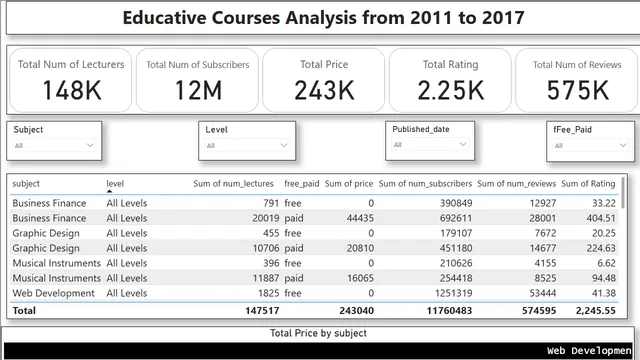This screenshot has width=640, height=360.
Task: Click the total lectures value 147517
Action: [262, 311]
